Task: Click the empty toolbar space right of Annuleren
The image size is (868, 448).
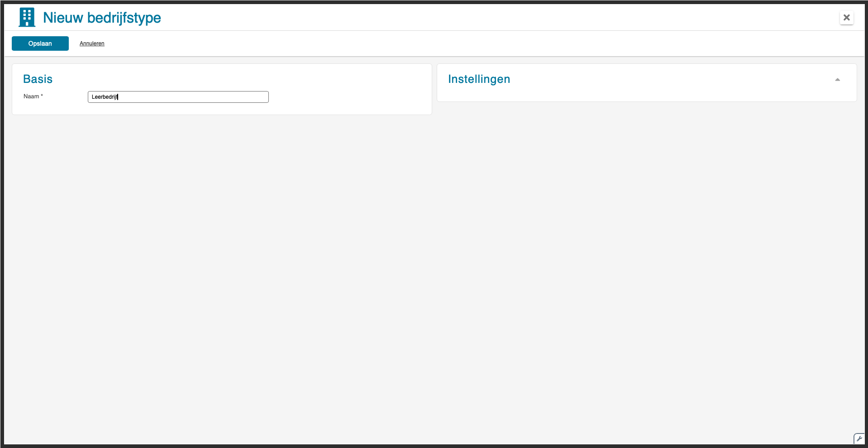Action: (x=453, y=43)
